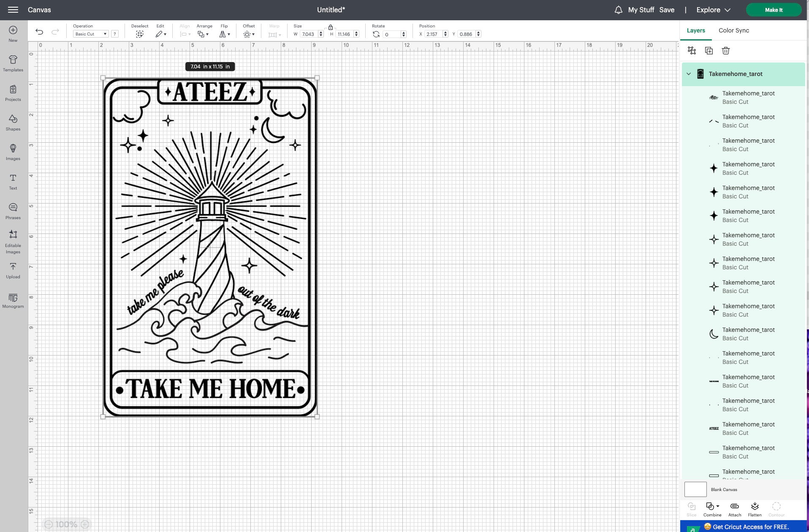Open the Upload panel
Screen dimensions: 809x532
13,270
